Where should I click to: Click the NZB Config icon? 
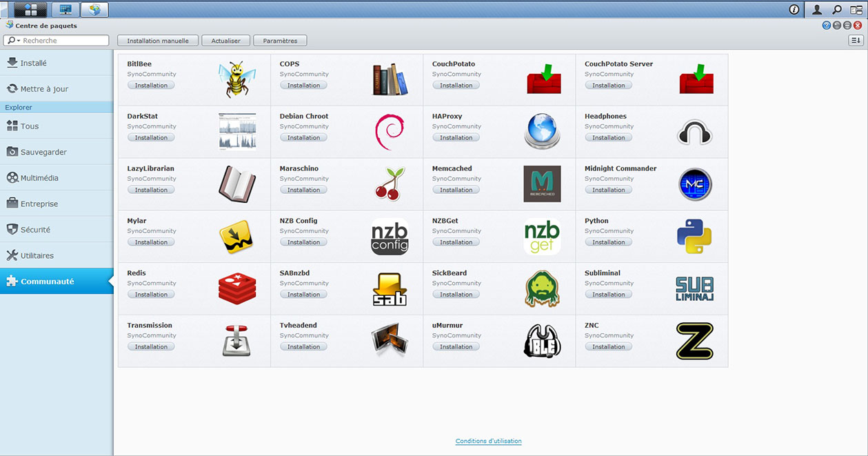point(390,237)
